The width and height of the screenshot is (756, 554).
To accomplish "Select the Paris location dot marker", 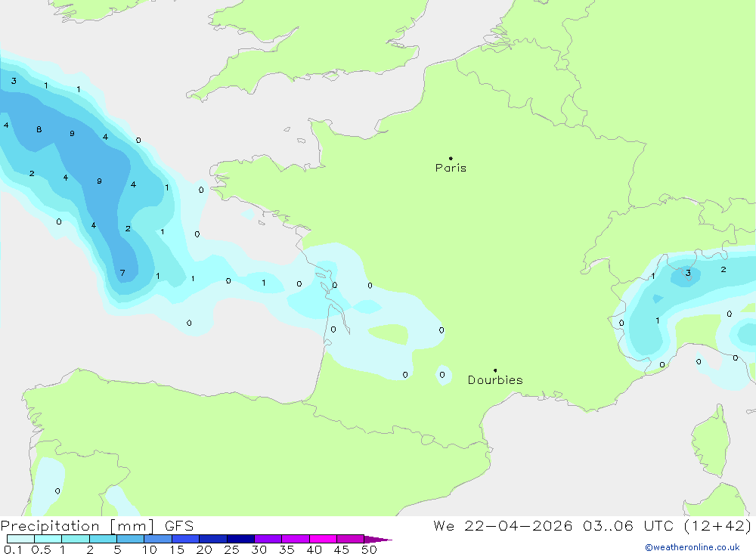I will 451,158.
